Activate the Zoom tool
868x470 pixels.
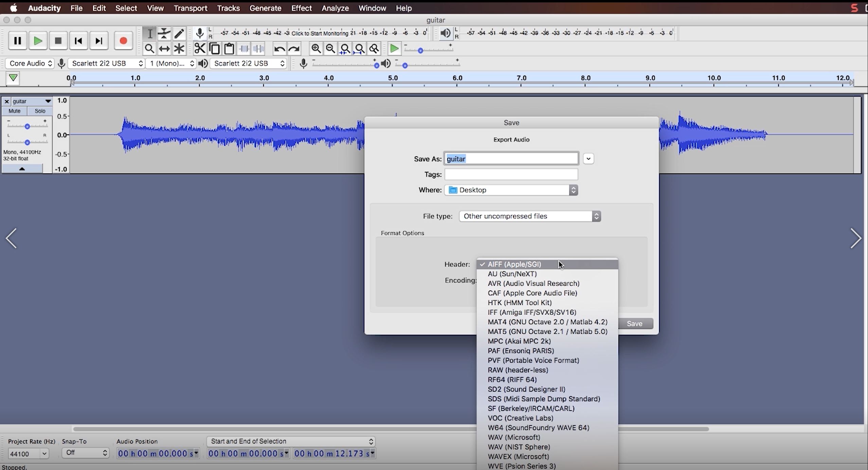(x=150, y=49)
